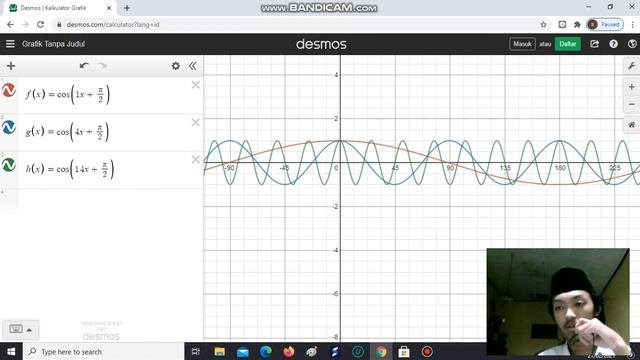
Task: Open the Bandicam recorder taskbar icon
Action: pyautogui.click(x=427, y=351)
